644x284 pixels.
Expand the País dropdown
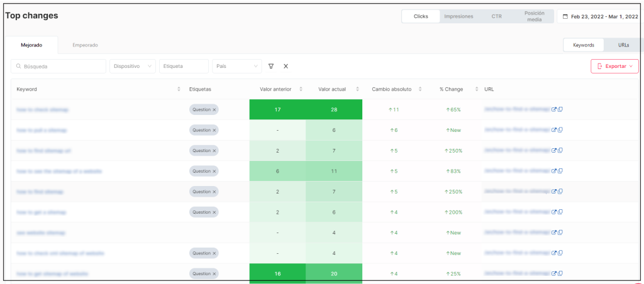237,66
